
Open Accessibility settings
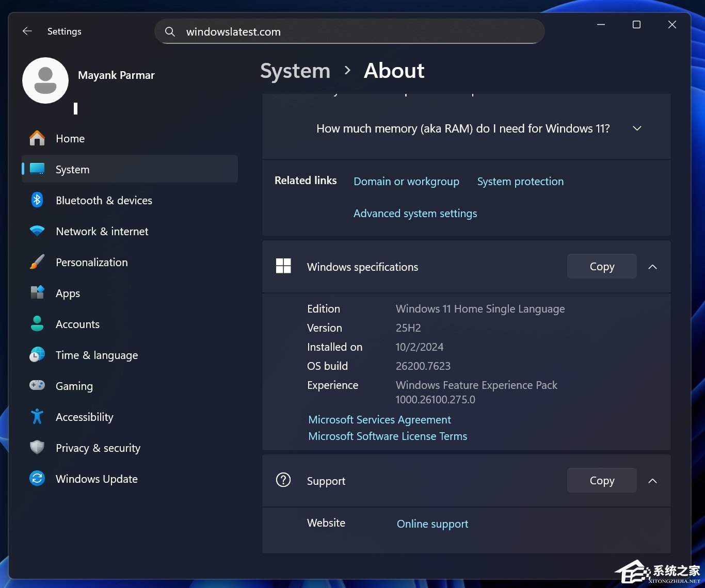click(x=130, y=417)
